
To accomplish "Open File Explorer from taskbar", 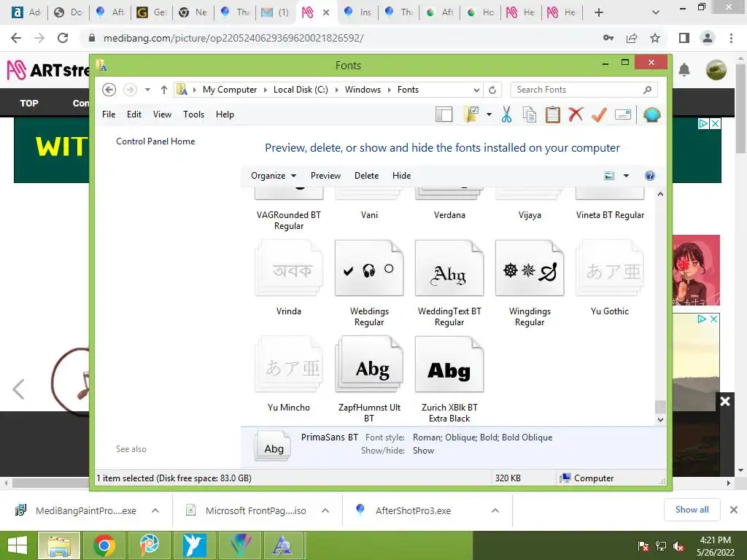I will (x=58, y=545).
